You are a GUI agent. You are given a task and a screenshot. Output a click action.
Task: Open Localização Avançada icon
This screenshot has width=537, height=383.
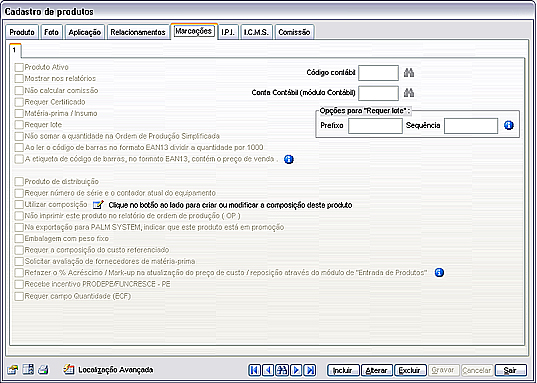68,370
